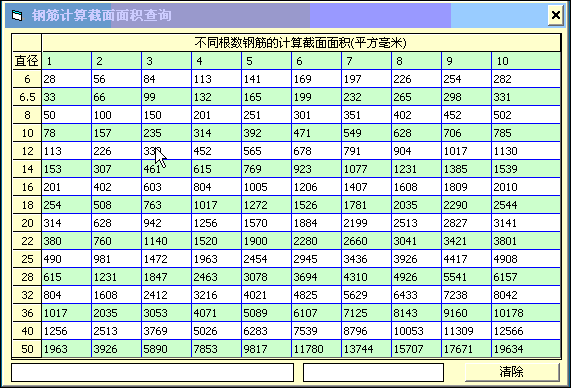Viewport: 571px width, 388px height.
Task: Click cell 8042 in diameter 32 row
Action: [x=526, y=295]
